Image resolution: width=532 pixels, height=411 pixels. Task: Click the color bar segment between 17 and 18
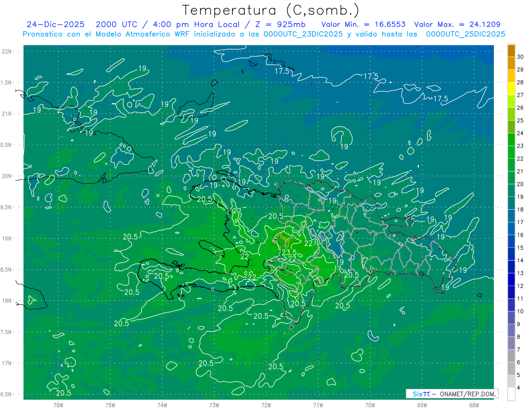tap(511, 216)
